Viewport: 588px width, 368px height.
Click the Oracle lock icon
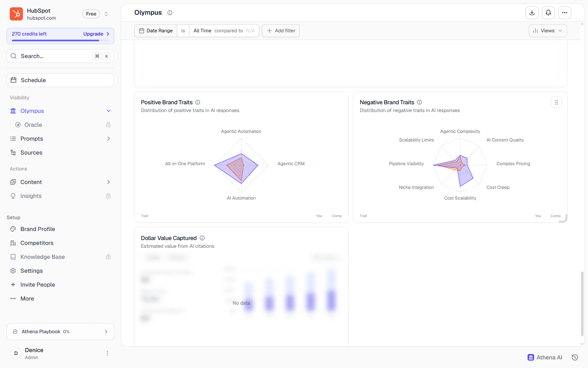108,125
